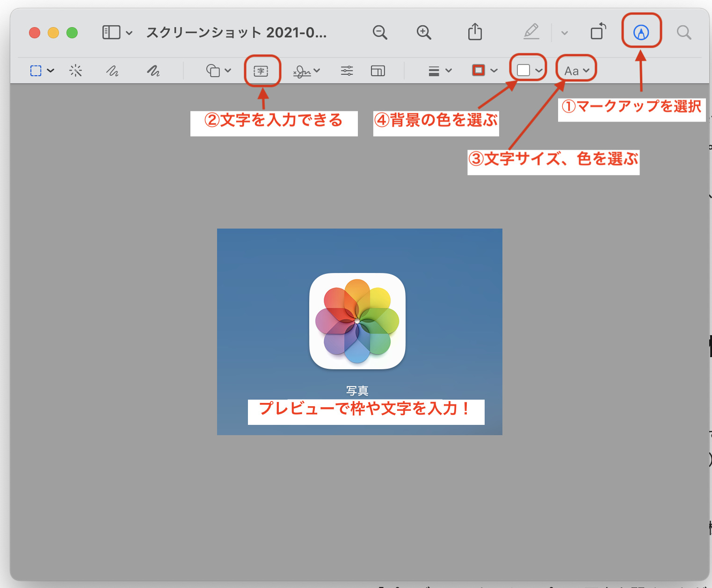Image resolution: width=712 pixels, height=588 pixels.
Task: Open the Aa text style menu
Action: tap(577, 71)
